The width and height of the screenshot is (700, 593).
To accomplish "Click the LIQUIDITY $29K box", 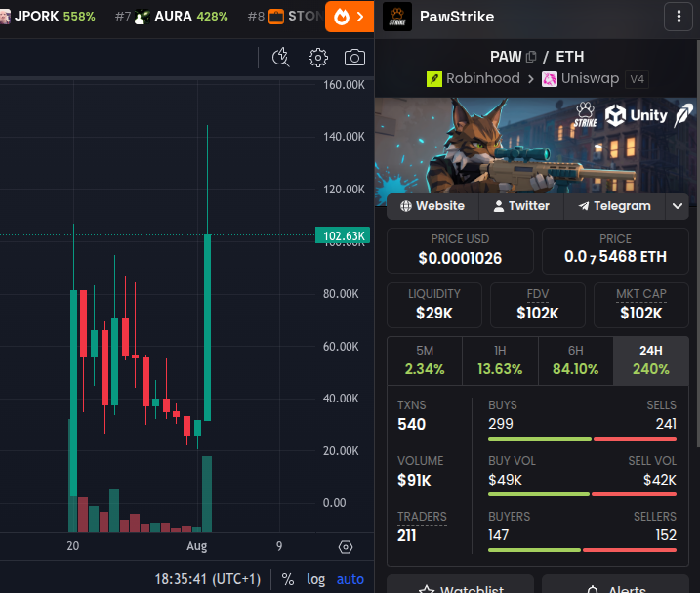I will [433, 305].
